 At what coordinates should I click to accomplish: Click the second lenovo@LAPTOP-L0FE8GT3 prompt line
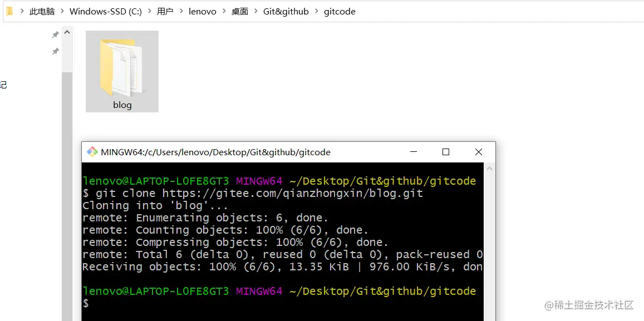point(279,292)
